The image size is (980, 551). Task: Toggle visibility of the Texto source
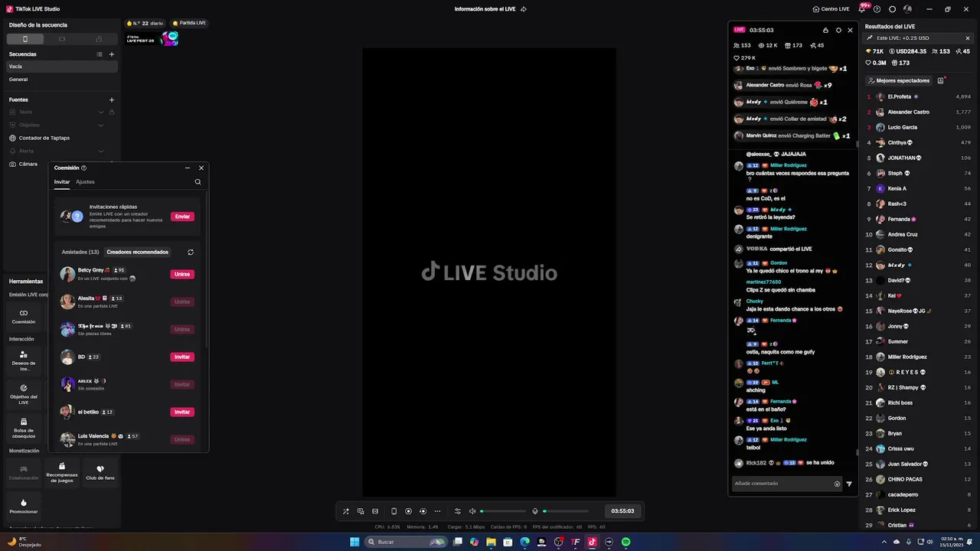point(101,112)
